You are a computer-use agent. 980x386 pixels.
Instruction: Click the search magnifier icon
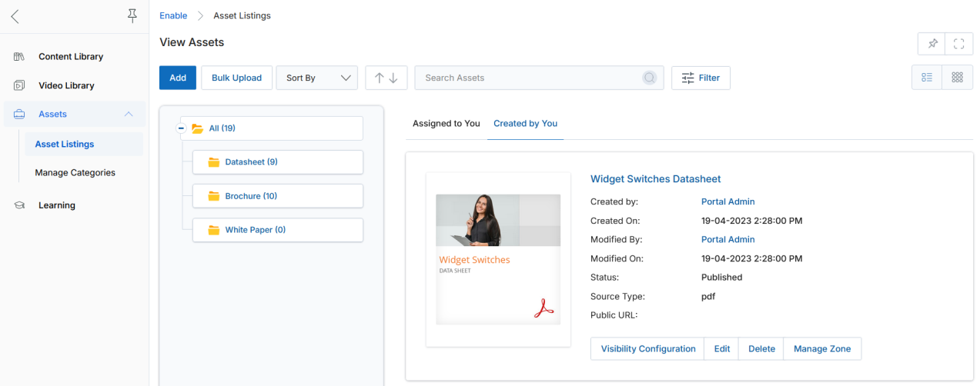click(x=650, y=78)
